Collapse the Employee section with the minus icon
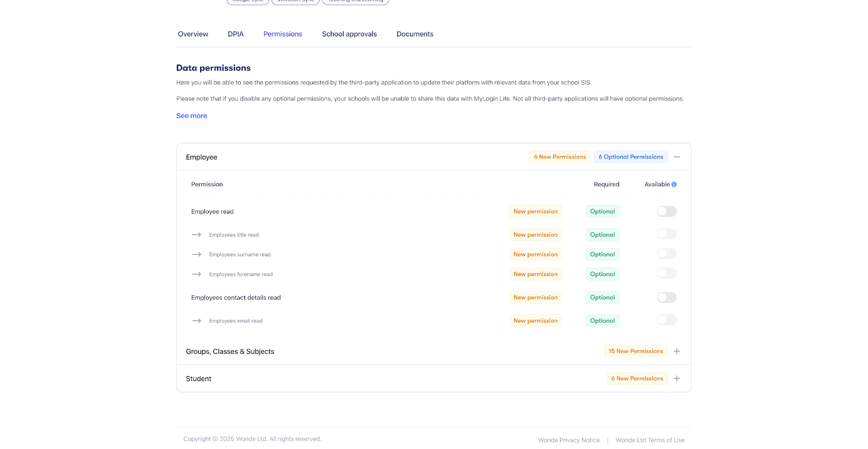 (x=676, y=157)
